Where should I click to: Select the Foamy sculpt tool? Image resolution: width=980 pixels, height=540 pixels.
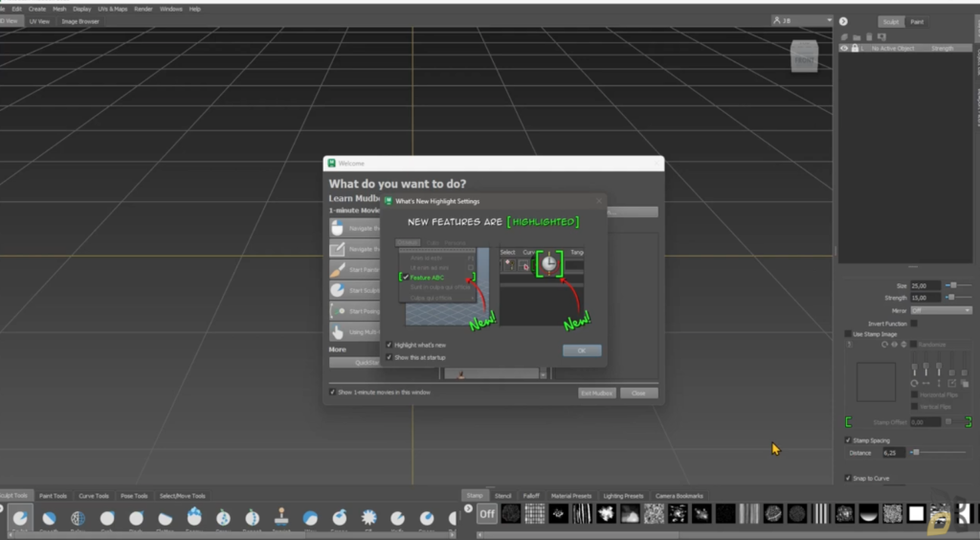(194, 517)
